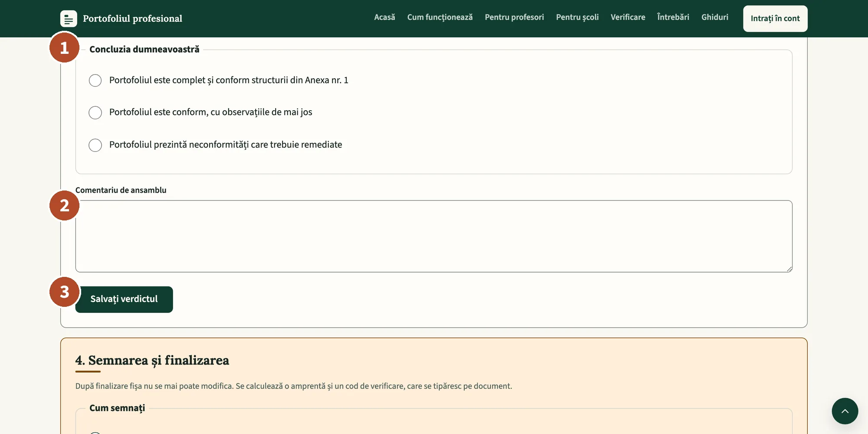Image resolution: width=868 pixels, height=434 pixels.
Task: Click the Portofoliul profesional site title
Action: pyautogui.click(x=132, y=19)
